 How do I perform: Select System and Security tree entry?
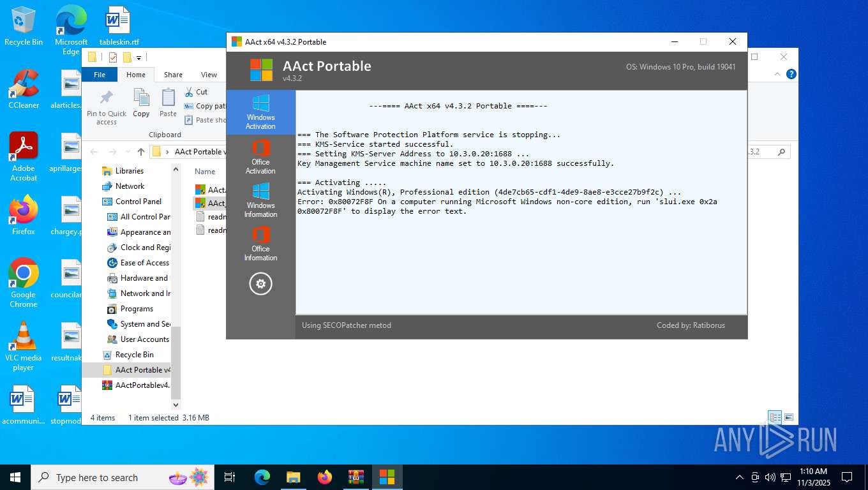click(x=138, y=324)
